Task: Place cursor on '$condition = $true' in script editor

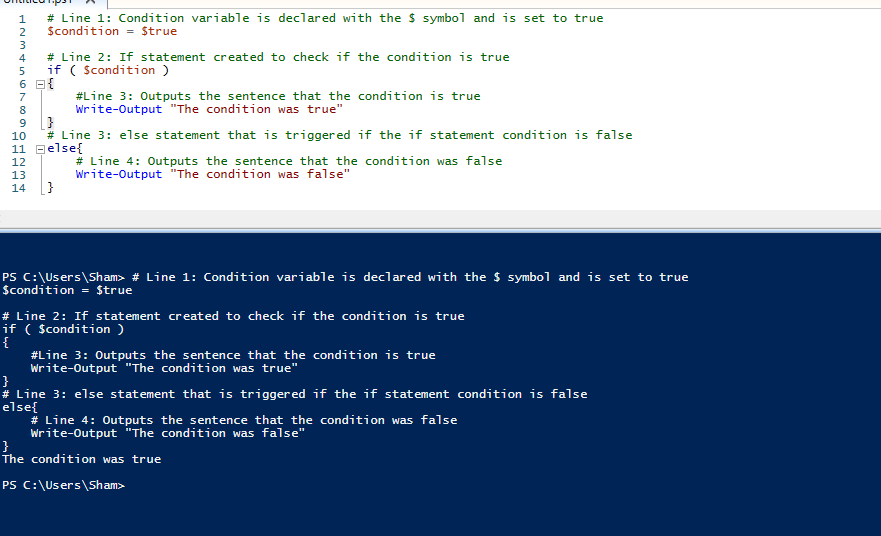Action: click(112, 31)
